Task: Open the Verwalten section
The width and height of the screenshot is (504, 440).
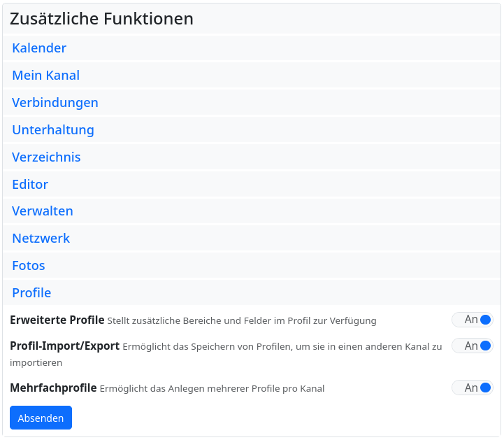Action: click(43, 211)
